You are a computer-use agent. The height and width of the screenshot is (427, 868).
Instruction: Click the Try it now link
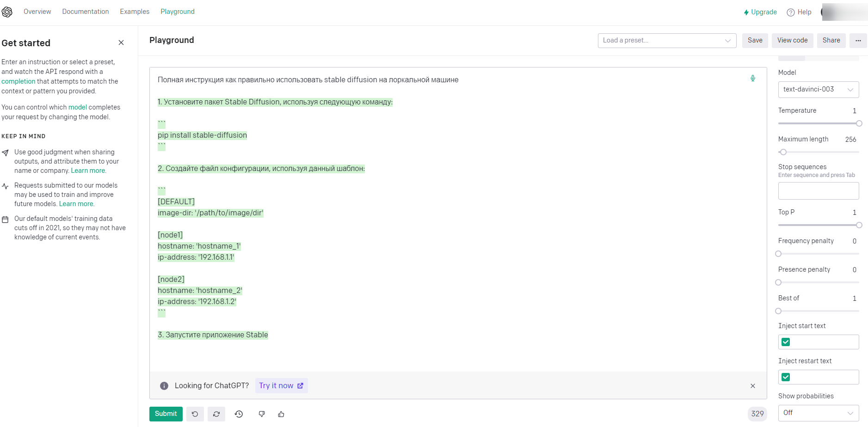click(x=281, y=386)
